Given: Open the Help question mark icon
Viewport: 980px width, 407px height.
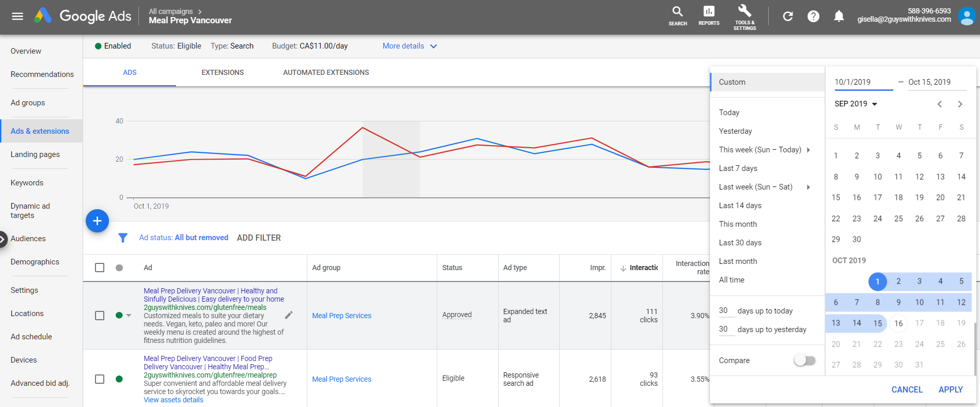Looking at the screenshot, I should [x=813, y=17].
